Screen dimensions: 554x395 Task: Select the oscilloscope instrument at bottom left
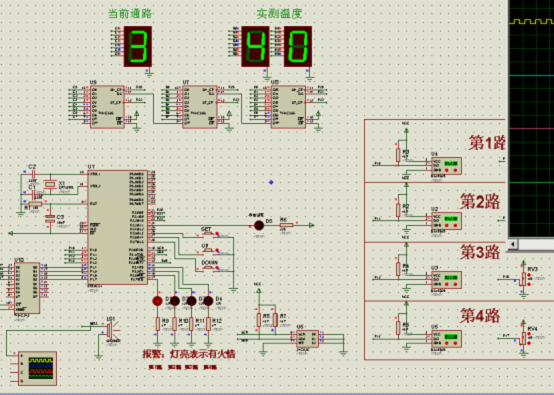click(37, 368)
